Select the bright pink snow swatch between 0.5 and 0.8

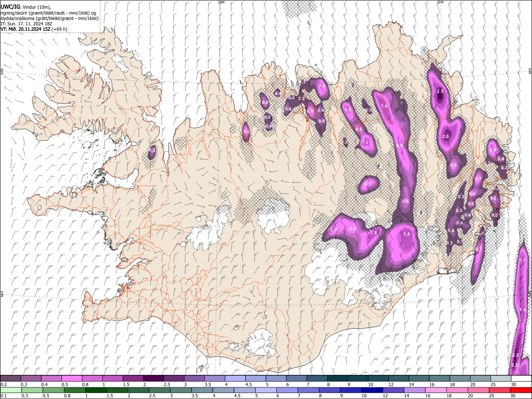pos(72,379)
